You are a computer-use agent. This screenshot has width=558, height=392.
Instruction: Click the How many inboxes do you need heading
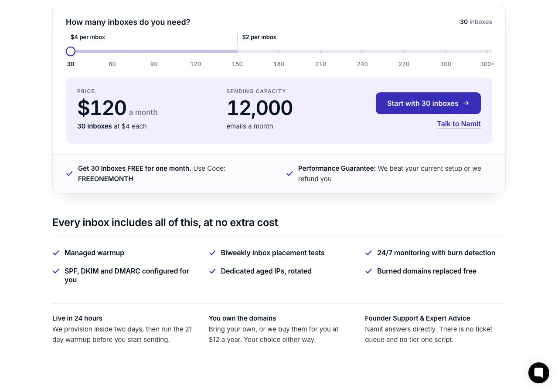128,22
